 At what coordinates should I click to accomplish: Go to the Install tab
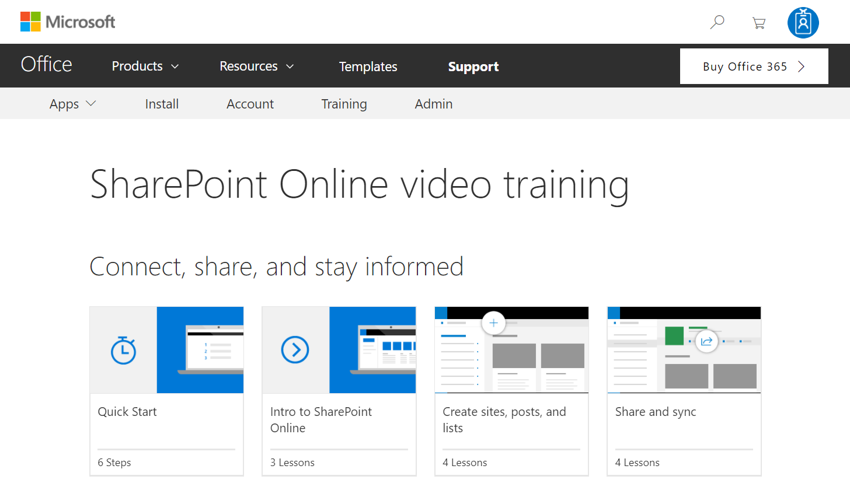(x=162, y=104)
